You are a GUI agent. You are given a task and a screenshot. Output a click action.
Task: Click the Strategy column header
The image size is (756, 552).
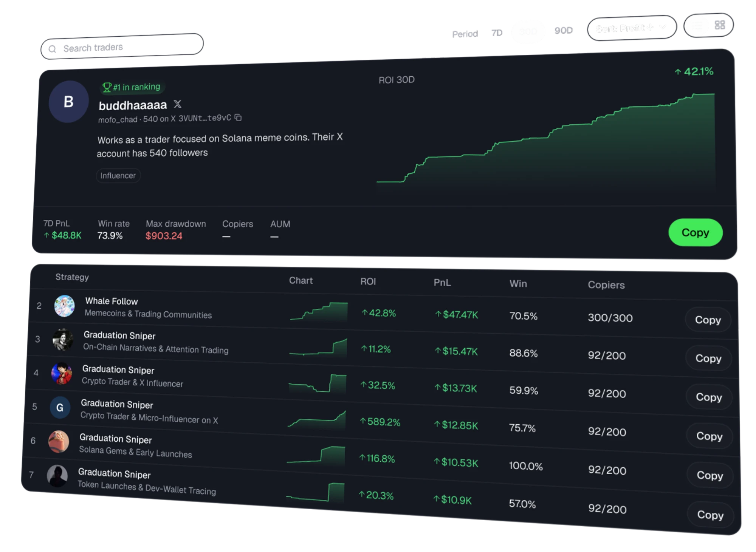[72, 277]
